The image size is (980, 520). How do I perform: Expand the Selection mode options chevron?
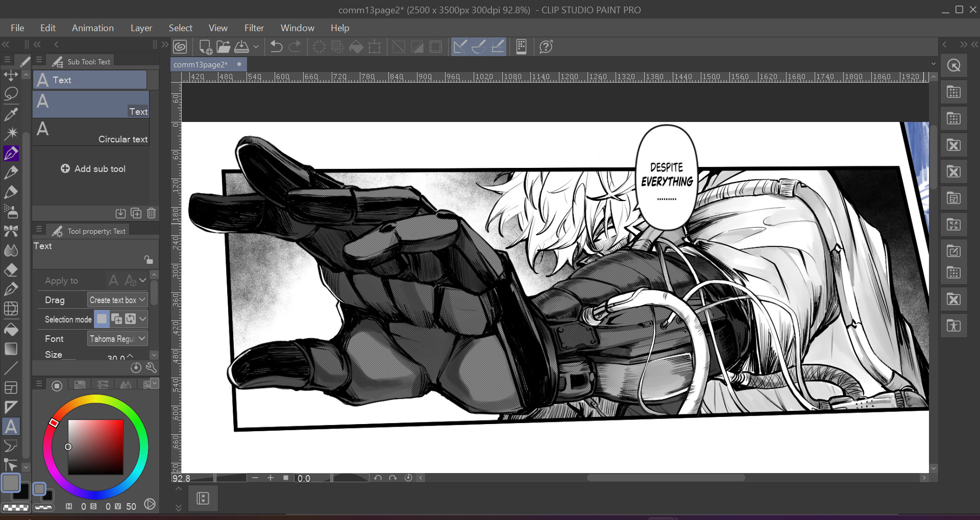(x=143, y=319)
